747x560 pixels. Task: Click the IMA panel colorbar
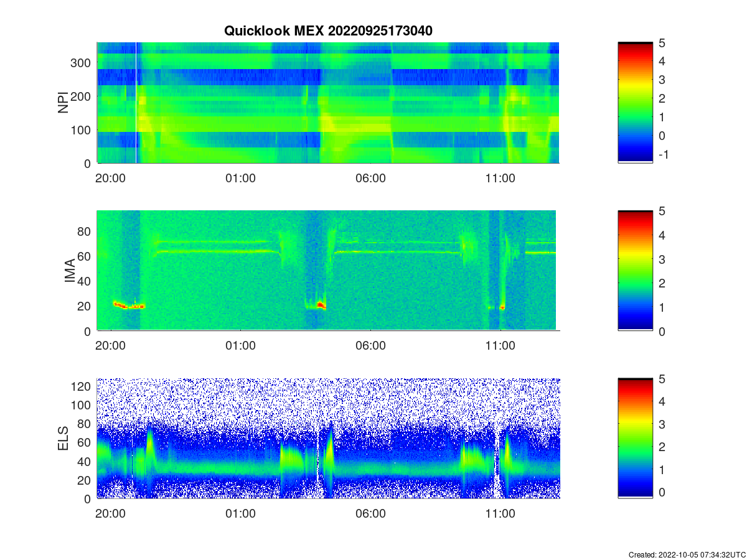[635, 271]
